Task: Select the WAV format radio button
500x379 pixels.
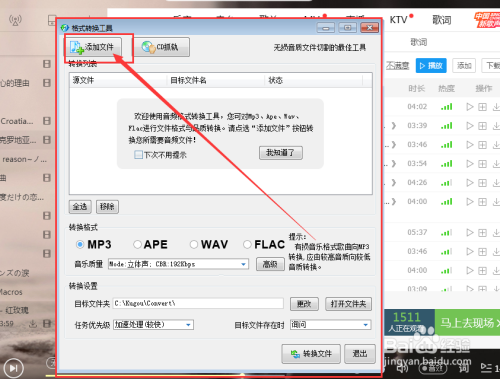Action: tap(194, 245)
